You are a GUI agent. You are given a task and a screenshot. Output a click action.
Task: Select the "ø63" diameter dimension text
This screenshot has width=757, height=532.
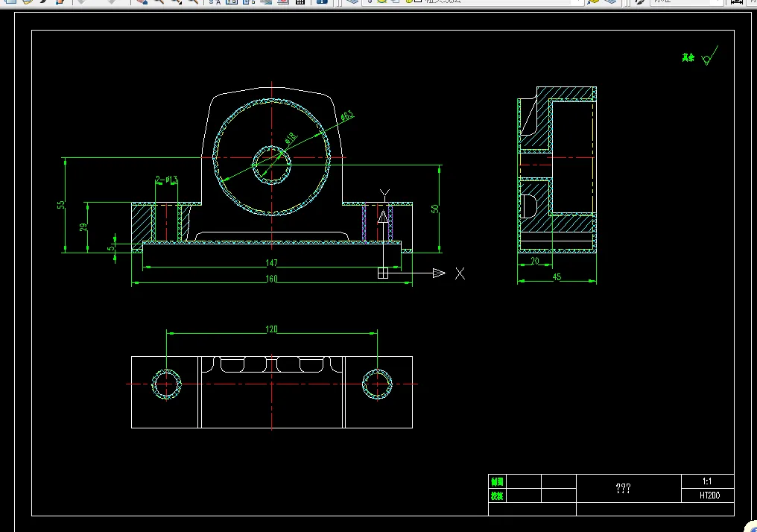click(346, 116)
